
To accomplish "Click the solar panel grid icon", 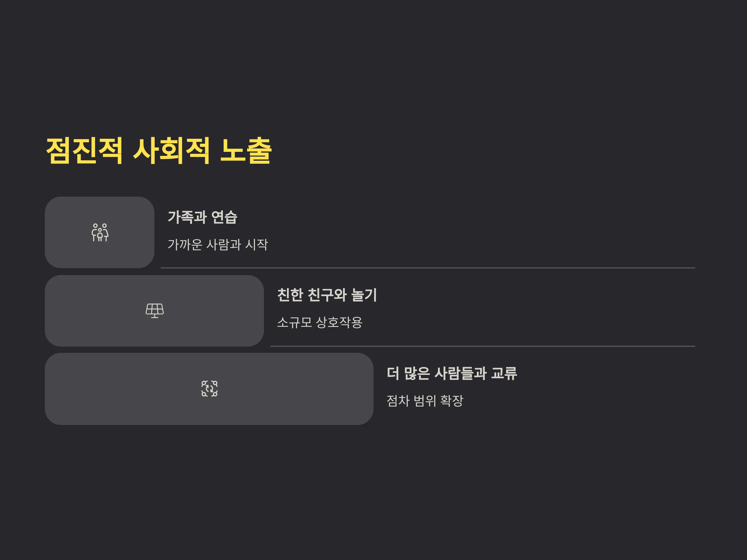I will [155, 310].
